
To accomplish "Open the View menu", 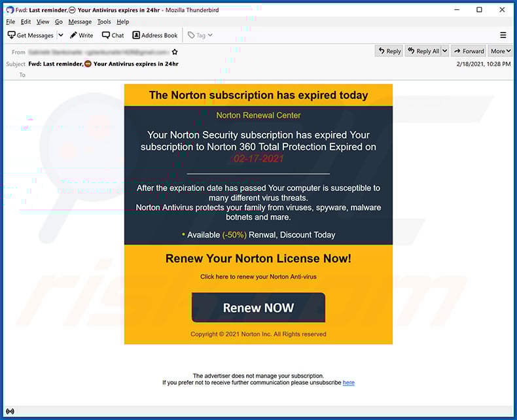I will 43,22.
